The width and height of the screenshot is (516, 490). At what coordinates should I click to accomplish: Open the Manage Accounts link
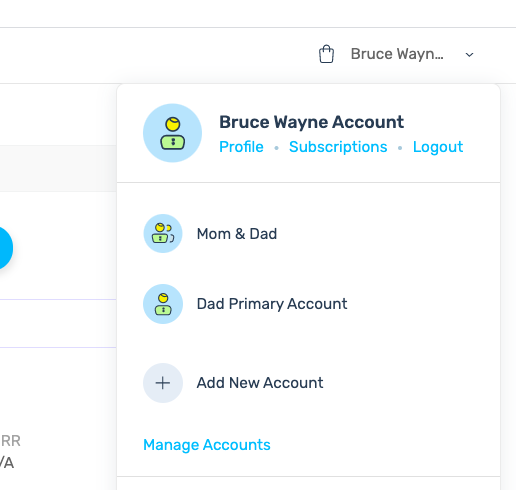click(207, 445)
